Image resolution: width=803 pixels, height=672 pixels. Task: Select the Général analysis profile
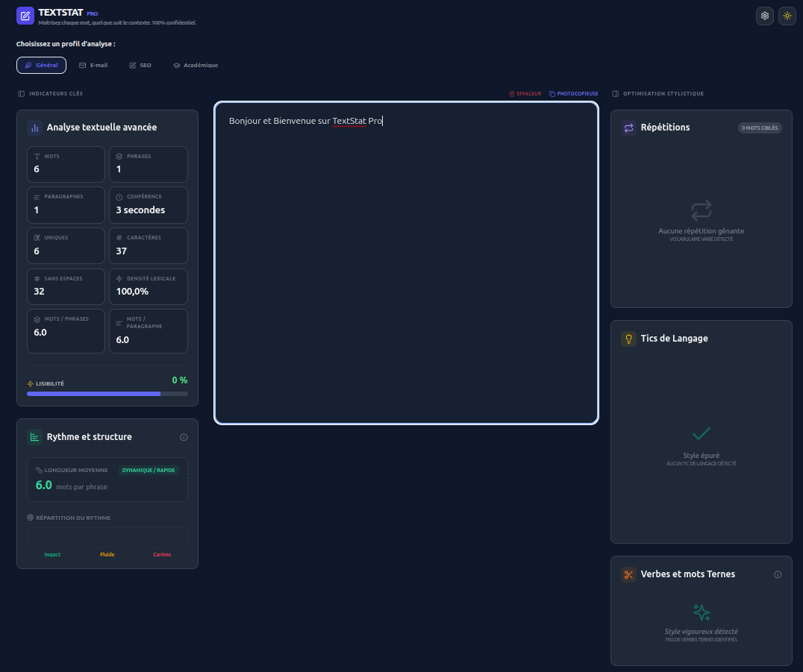point(42,65)
